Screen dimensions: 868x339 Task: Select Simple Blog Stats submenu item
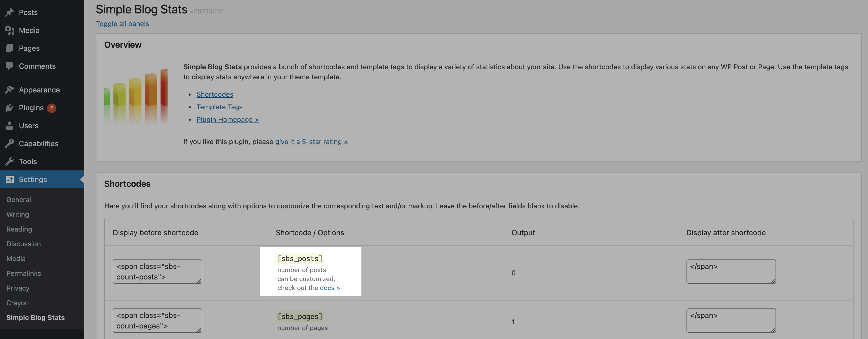35,317
